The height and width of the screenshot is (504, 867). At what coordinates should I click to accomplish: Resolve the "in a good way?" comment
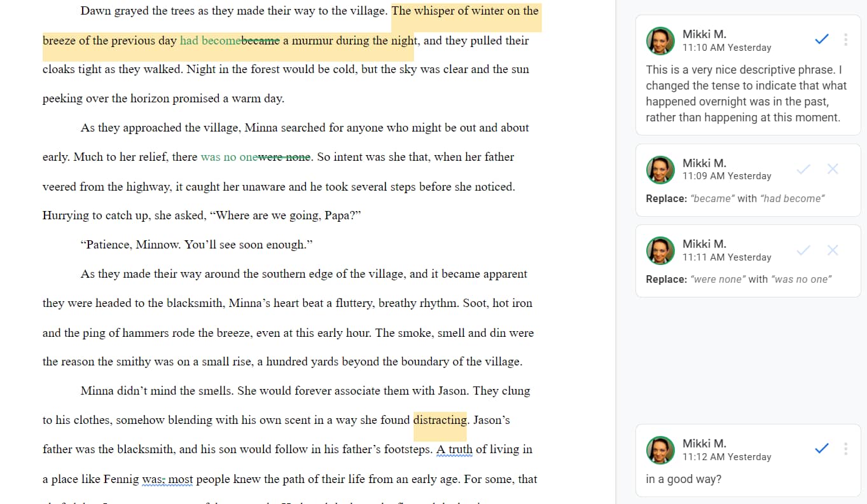[821, 449]
